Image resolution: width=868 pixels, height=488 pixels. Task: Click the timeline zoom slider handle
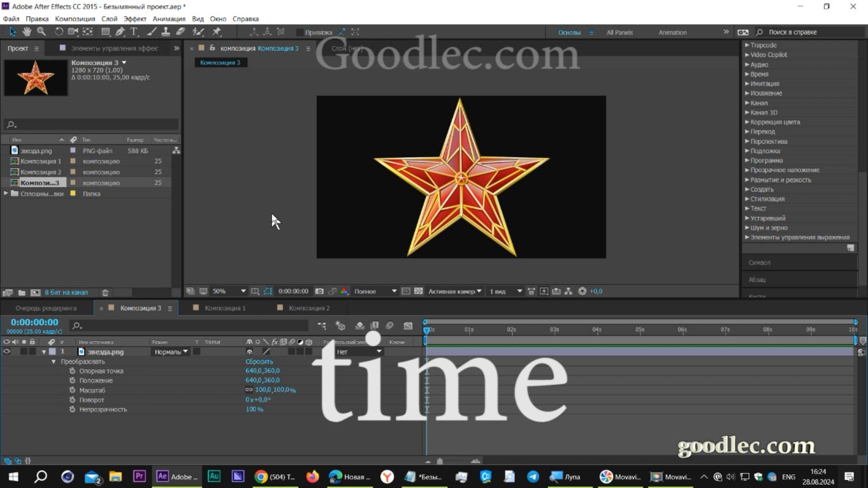click(x=439, y=461)
